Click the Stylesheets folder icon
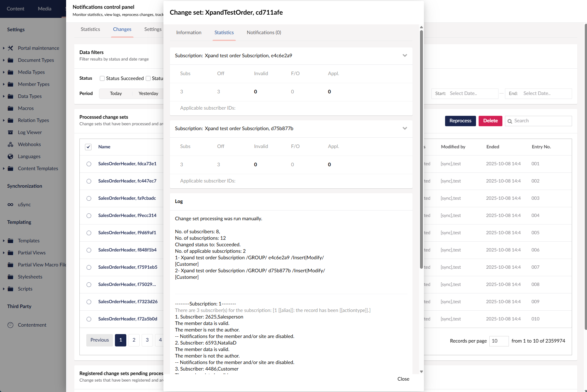The image size is (587, 392). 10,277
